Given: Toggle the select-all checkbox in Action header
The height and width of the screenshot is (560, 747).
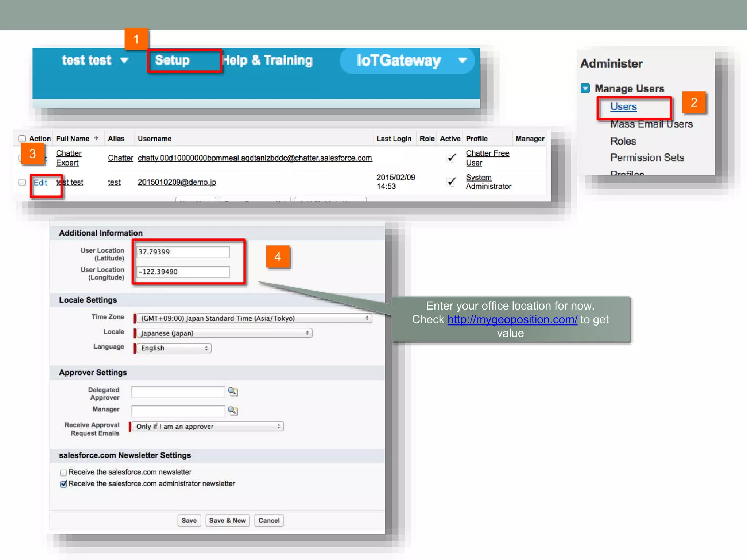Looking at the screenshot, I should [x=22, y=139].
